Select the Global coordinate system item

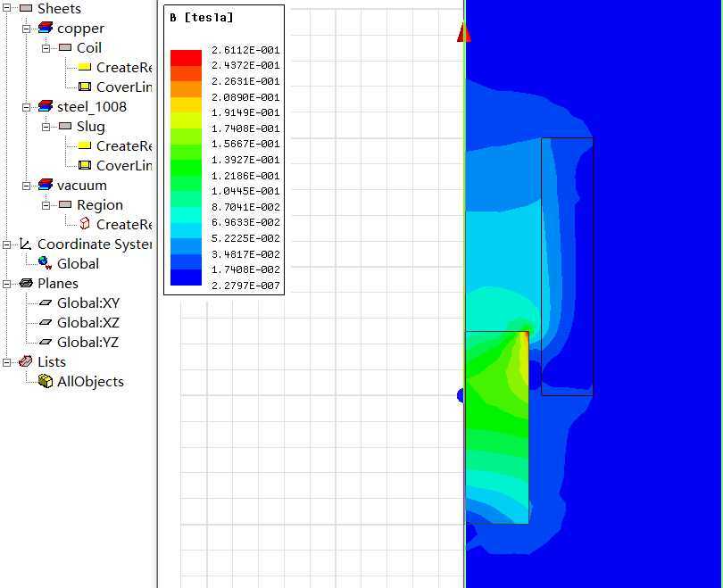click(78, 263)
